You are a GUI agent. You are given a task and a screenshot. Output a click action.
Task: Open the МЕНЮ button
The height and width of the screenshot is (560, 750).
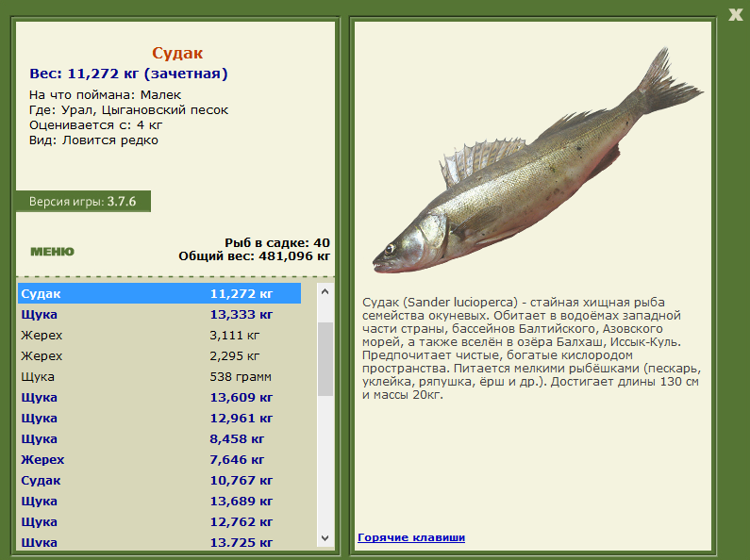52,252
